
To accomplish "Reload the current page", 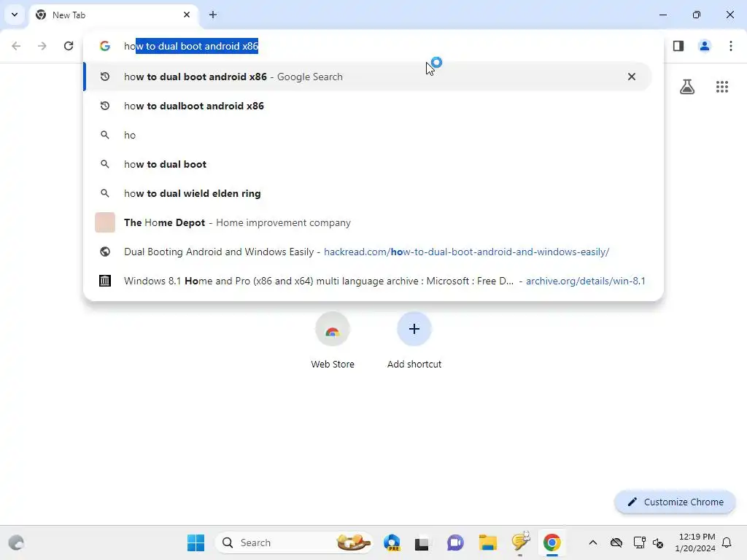I will coord(69,46).
